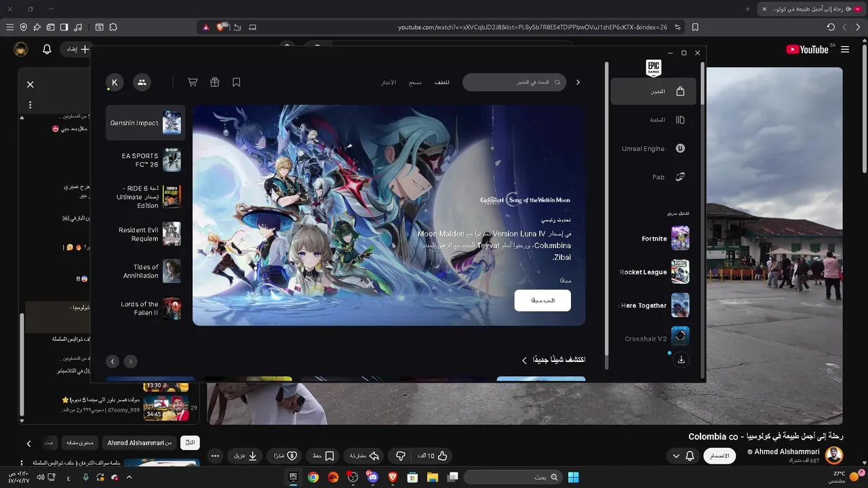Open the browser extensions puzzle icon

pos(113,27)
